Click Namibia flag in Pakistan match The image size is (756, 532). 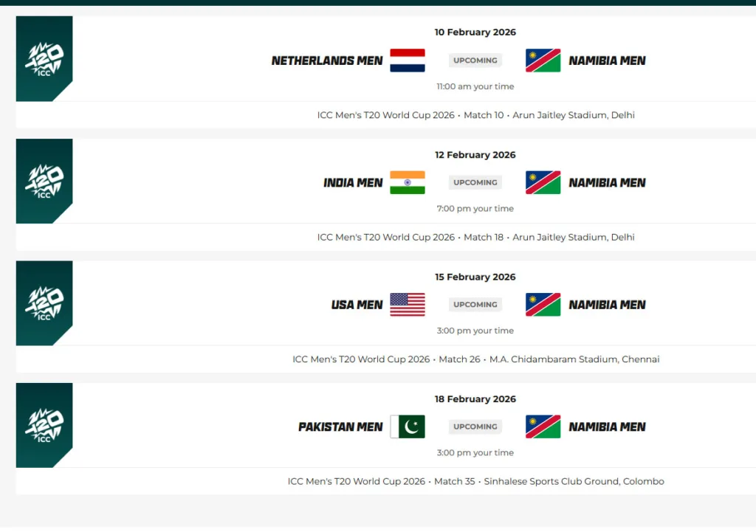tap(543, 426)
